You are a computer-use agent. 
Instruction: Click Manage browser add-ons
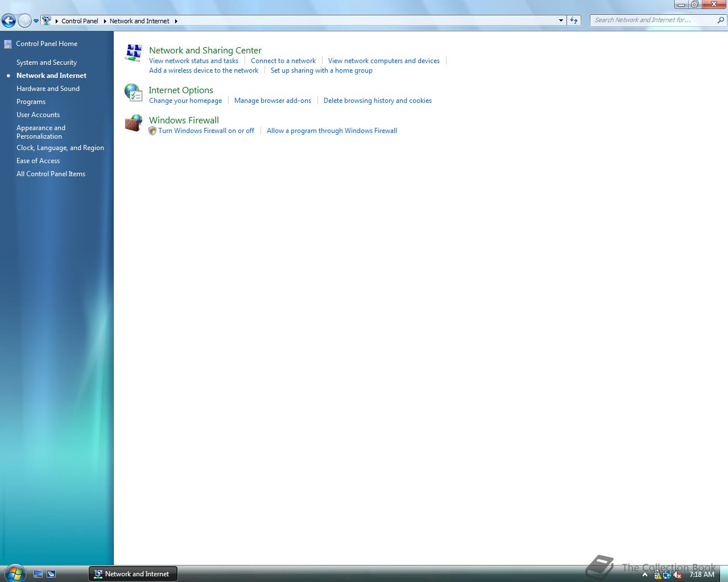(272, 101)
